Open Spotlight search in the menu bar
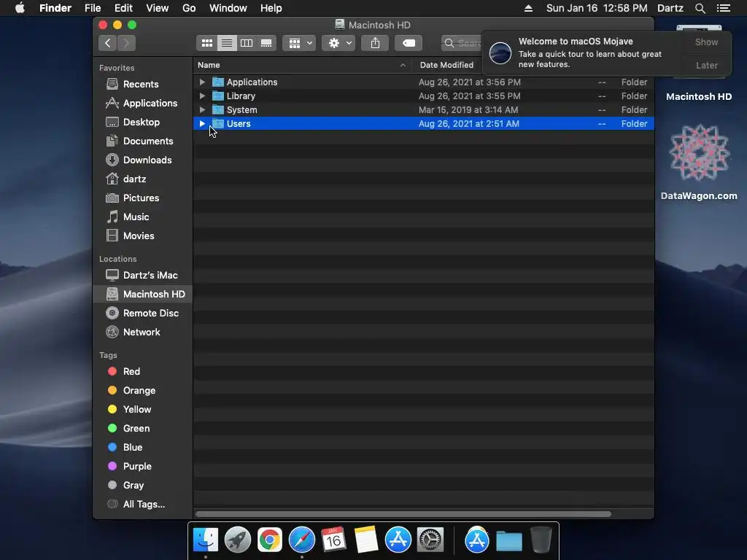This screenshot has height=560, width=747. point(700,8)
